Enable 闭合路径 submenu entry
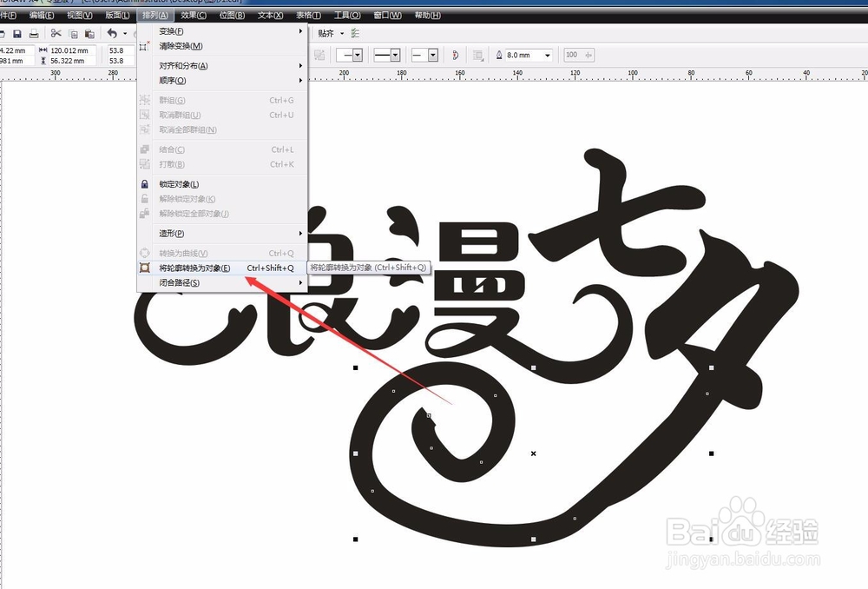 pos(178,282)
